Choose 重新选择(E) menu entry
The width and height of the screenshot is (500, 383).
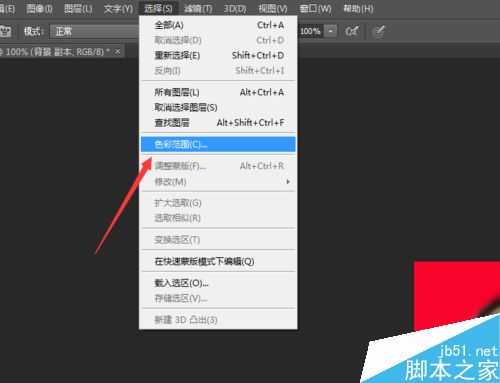click(x=218, y=55)
